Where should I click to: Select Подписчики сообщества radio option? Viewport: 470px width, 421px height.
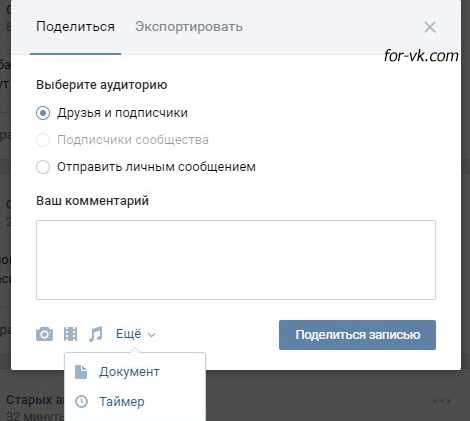[x=43, y=140]
